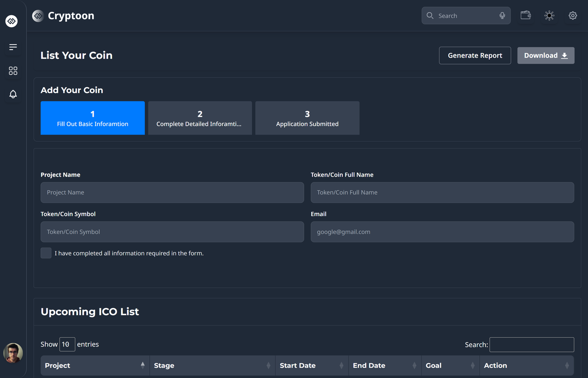The image size is (588, 378).
Task: Click the search magnifier icon
Action: point(430,15)
